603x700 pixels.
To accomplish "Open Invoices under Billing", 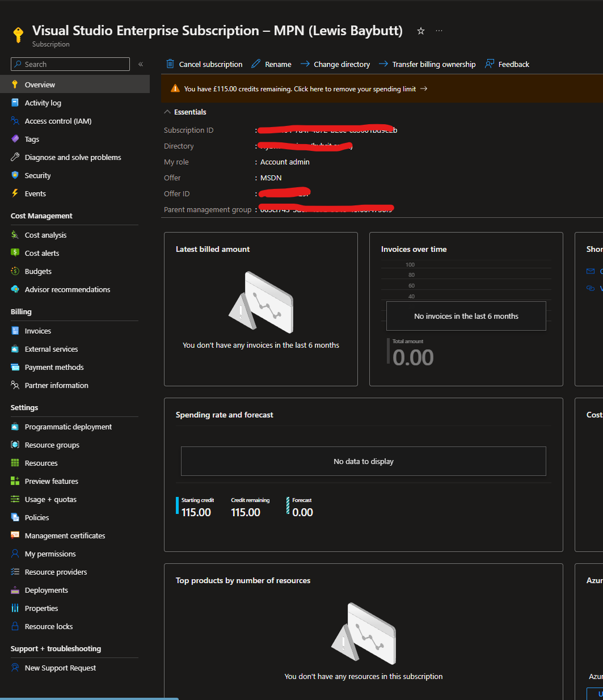I will (x=37, y=331).
